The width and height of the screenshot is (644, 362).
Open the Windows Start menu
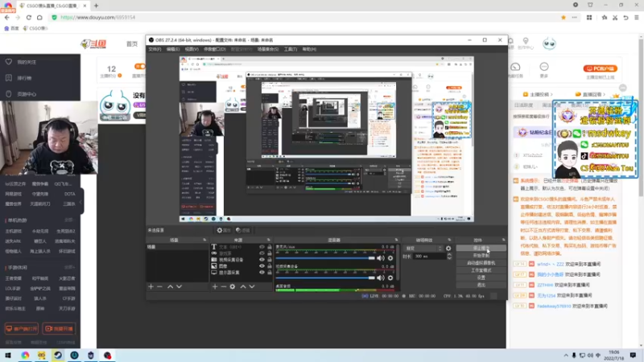tap(8, 355)
